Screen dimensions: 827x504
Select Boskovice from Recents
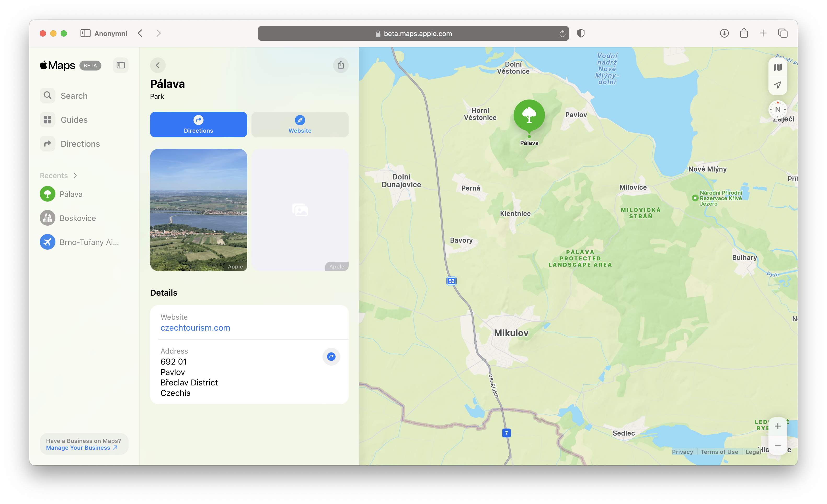(x=78, y=218)
